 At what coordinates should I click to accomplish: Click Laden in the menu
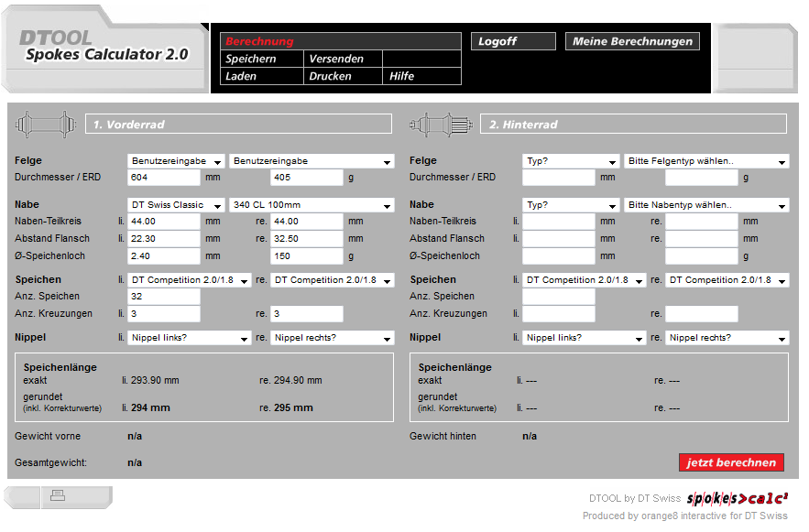[241, 76]
